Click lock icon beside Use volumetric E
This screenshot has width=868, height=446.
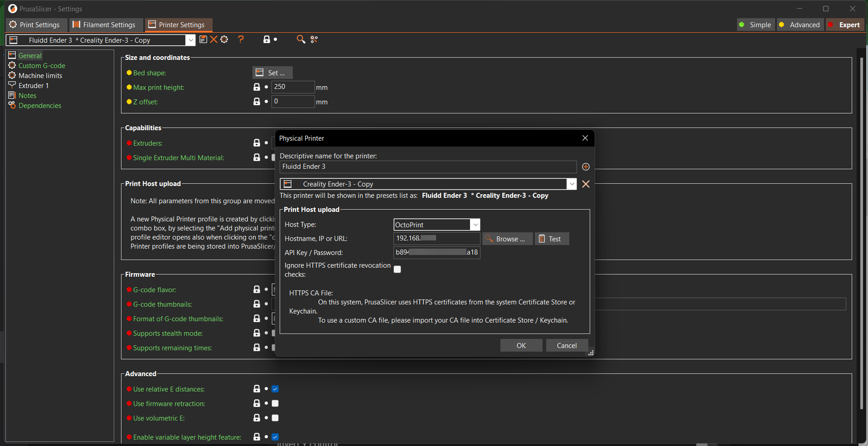coord(257,418)
